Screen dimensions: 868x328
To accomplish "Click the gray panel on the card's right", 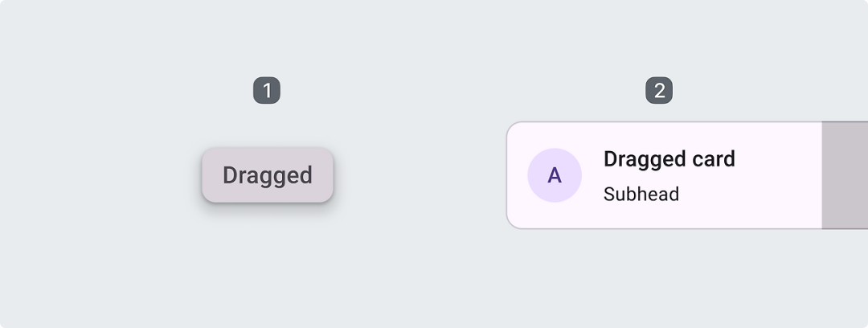I will coord(845,175).
